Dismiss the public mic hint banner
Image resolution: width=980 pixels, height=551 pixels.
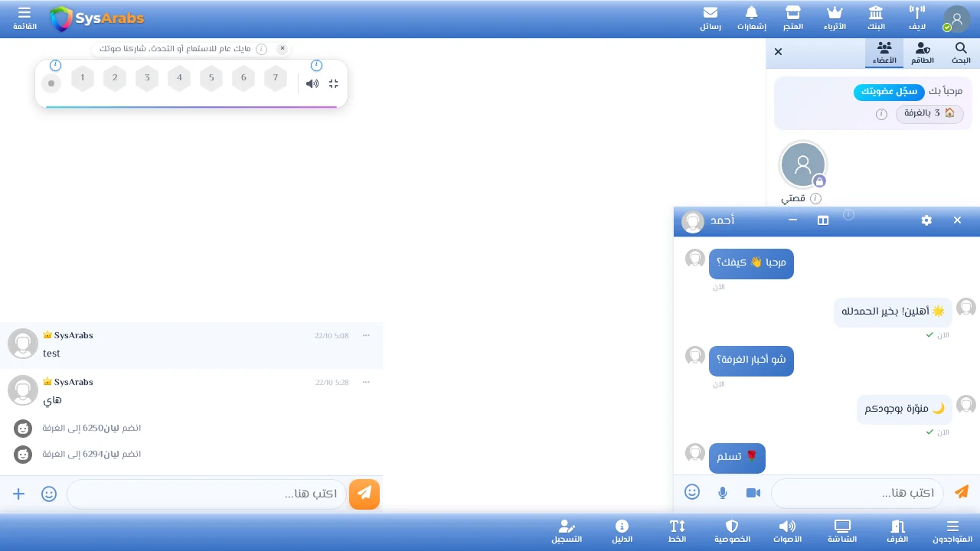coord(283,48)
